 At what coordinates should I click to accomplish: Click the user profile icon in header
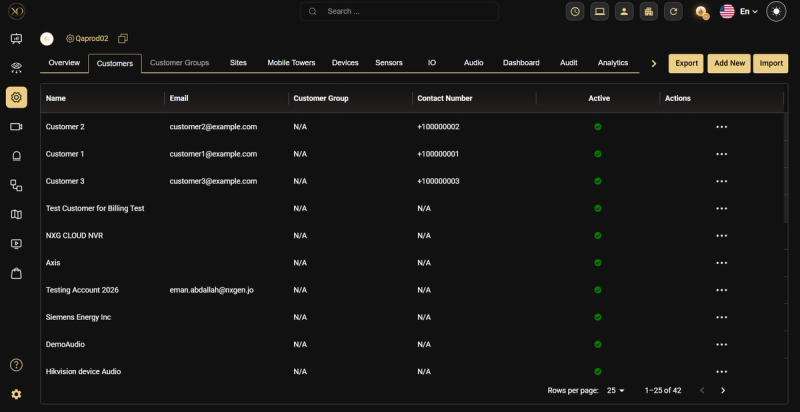click(x=624, y=12)
